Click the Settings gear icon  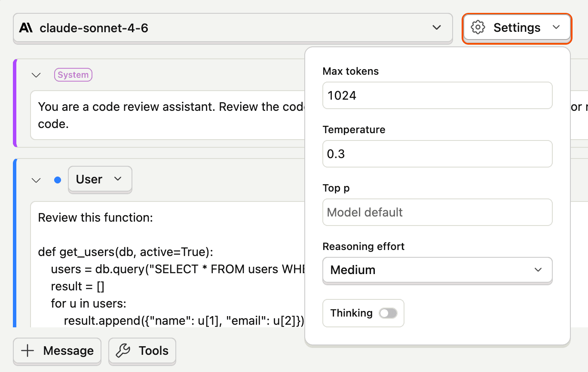point(478,27)
